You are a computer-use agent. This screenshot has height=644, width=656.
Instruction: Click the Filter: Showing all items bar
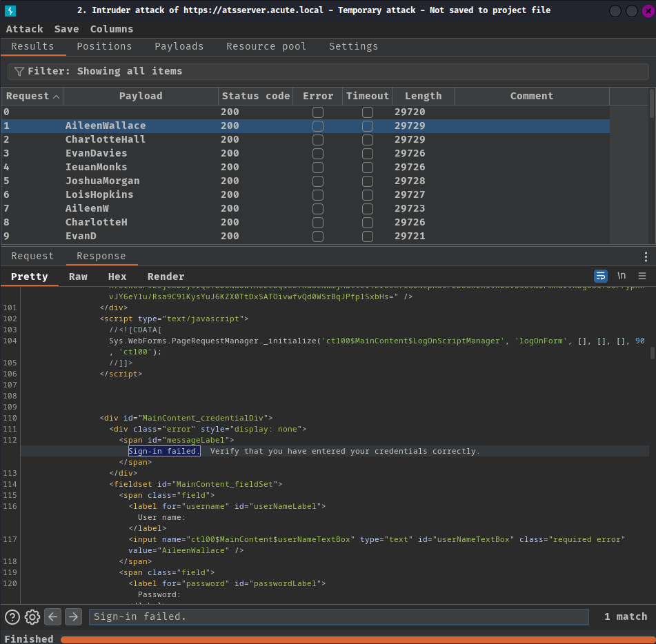point(328,72)
